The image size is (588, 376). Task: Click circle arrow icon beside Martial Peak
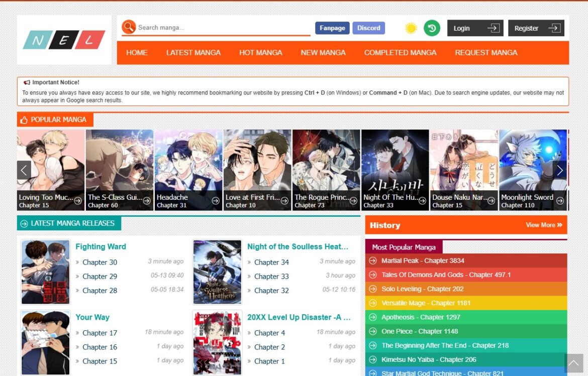[373, 261]
